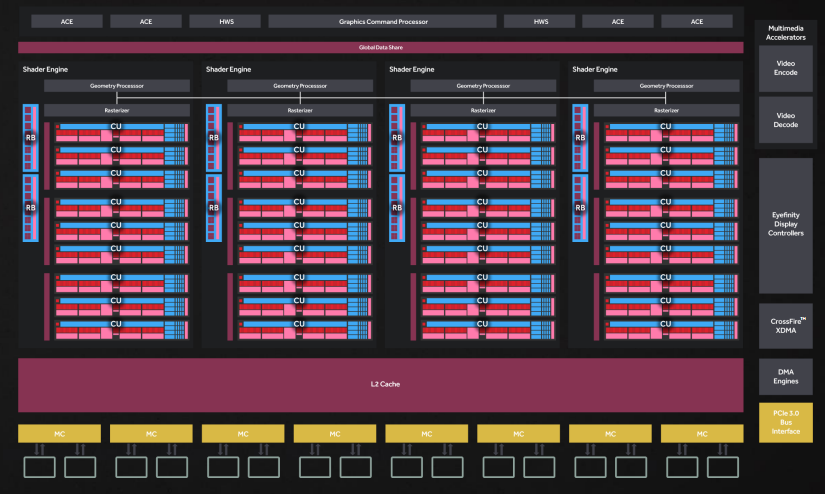Click the leftmost MC memory controller
The image size is (825, 494).
[59, 434]
